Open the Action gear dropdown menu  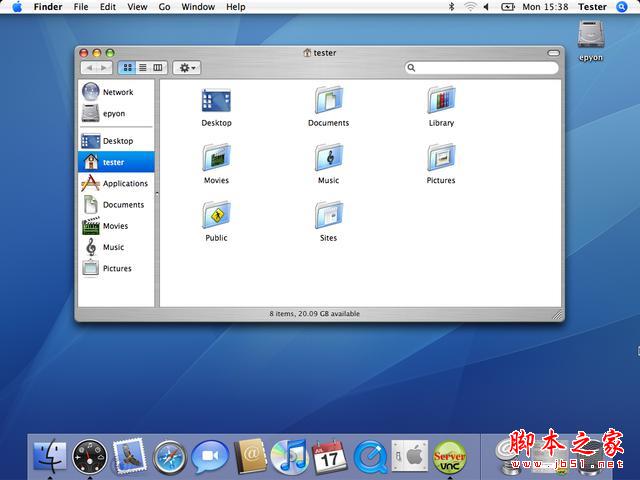(187, 67)
